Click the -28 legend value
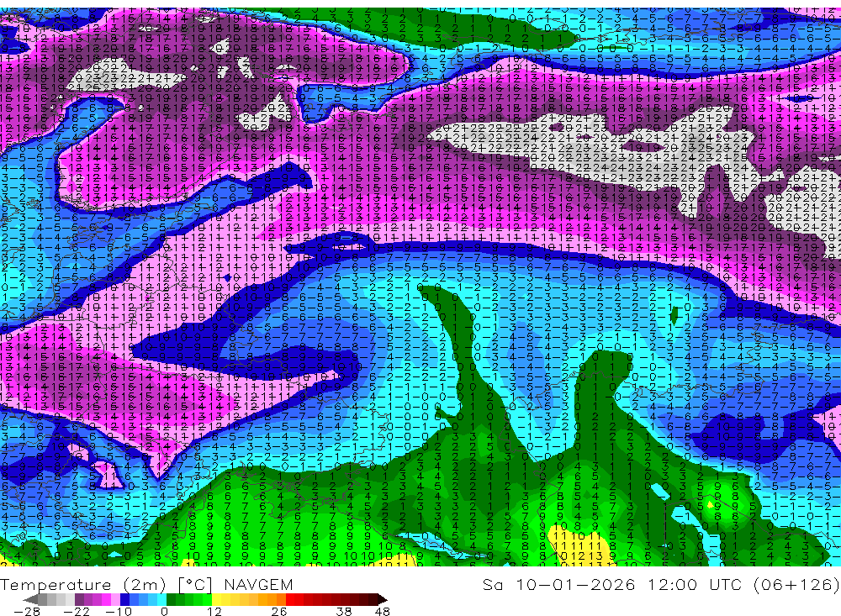 26,611
